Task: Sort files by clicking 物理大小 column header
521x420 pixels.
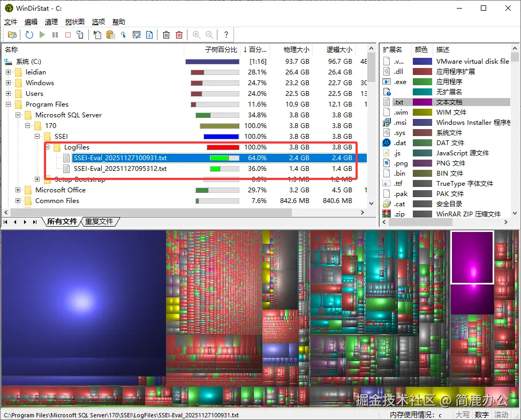Action: coord(297,49)
